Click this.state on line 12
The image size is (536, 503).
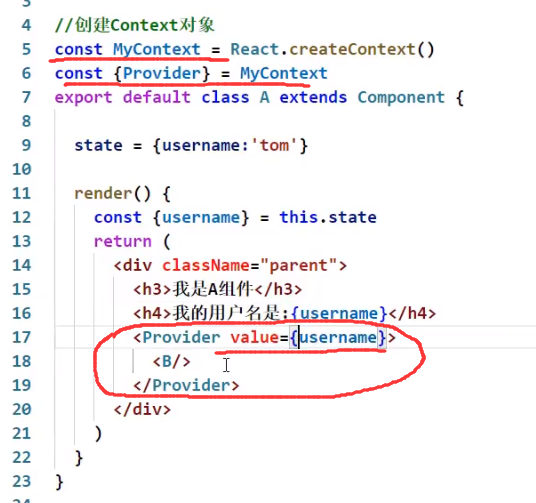coord(328,217)
